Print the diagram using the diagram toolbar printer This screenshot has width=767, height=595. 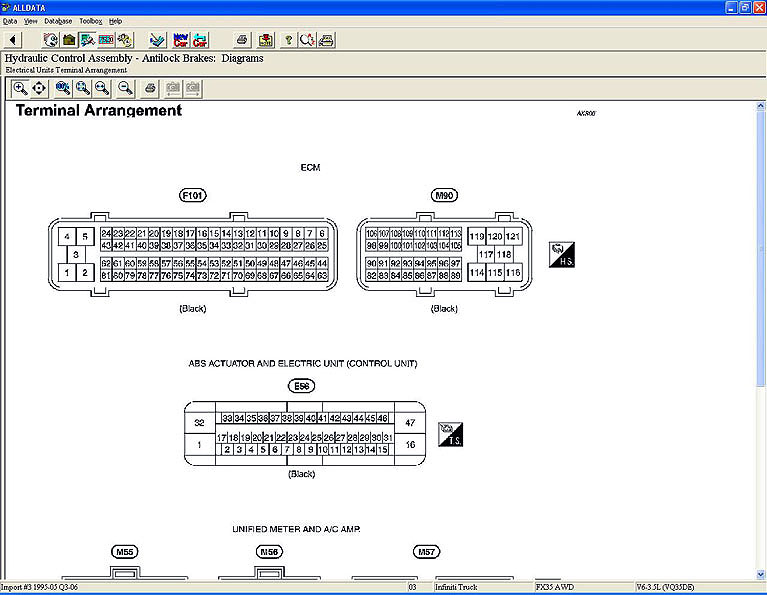point(150,88)
